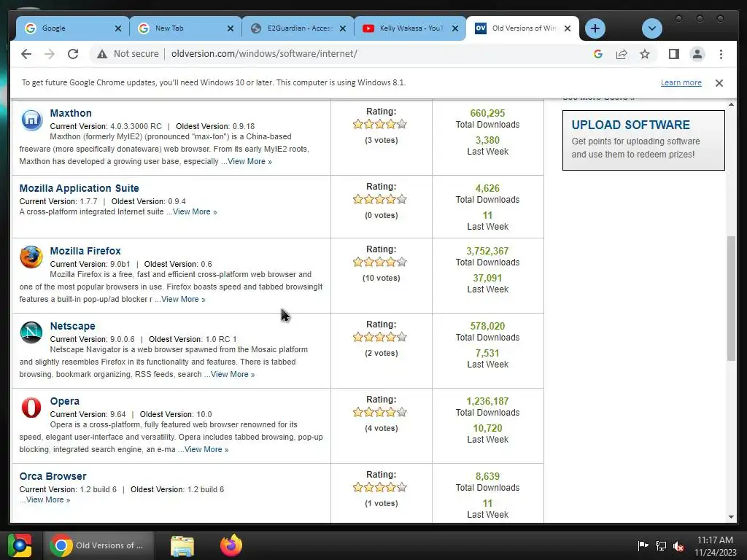Open the Mozilla Firefox title link
The image size is (747, 560).
[x=85, y=251]
